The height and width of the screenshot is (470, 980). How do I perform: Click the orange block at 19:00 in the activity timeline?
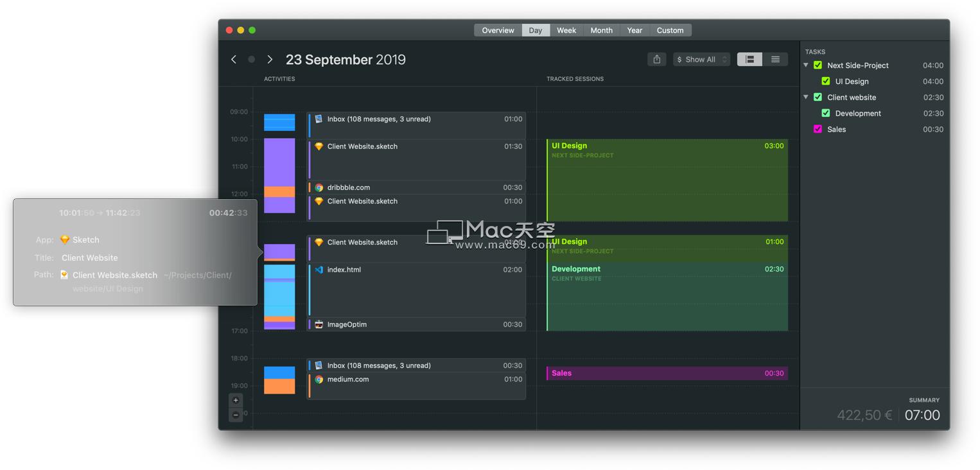pyautogui.click(x=279, y=386)
